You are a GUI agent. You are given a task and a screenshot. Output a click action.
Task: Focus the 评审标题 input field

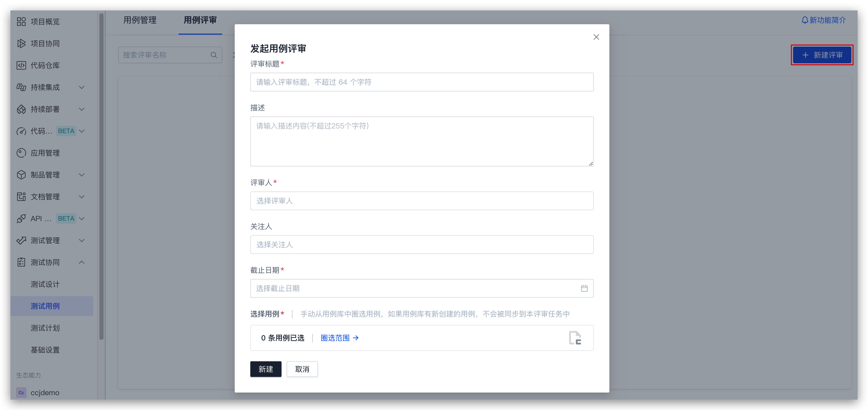click(x=422, y=82)
